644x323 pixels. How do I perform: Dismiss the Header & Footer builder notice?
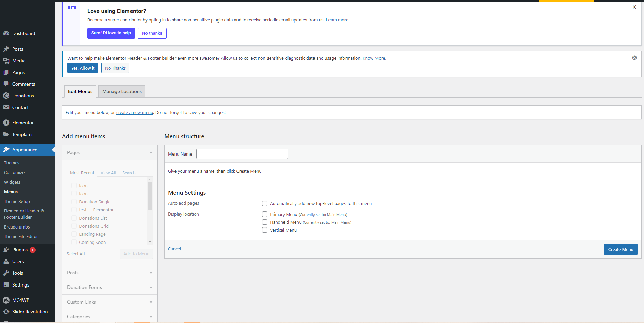coord(634,58)
